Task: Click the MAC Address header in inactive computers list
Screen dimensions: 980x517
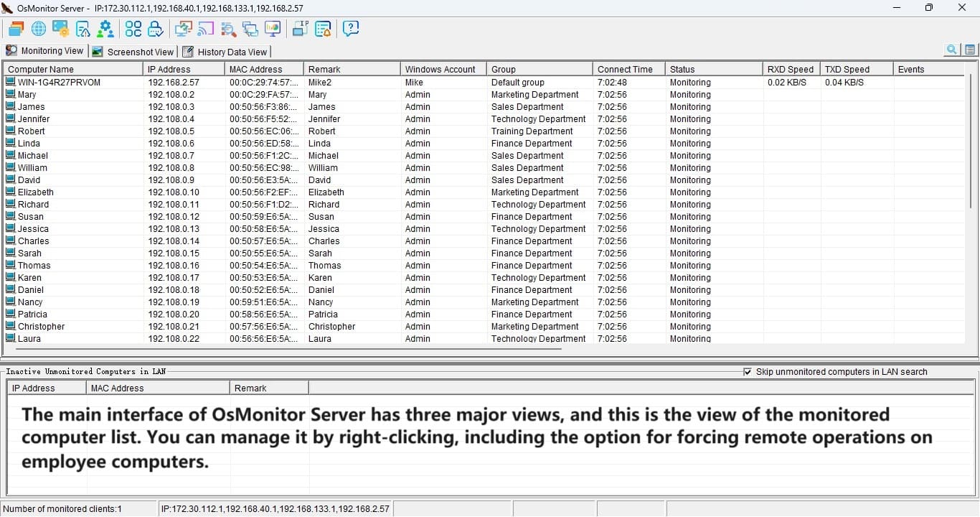Action: (159, 388)
